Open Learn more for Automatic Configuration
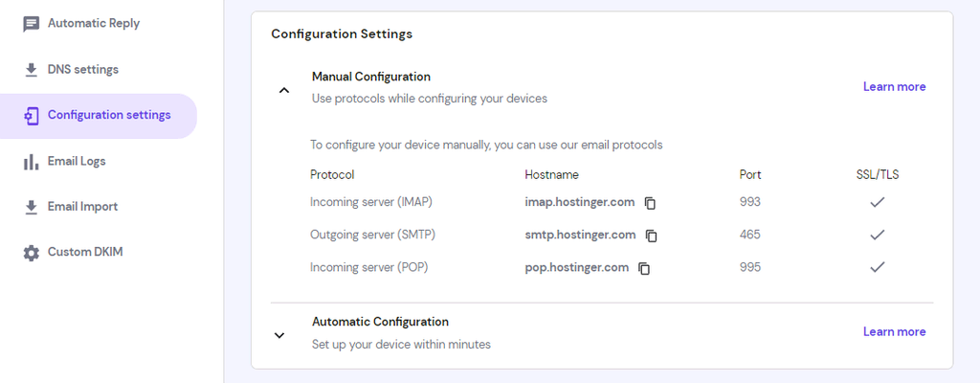980x383 pixels. (x=894, y=332)
